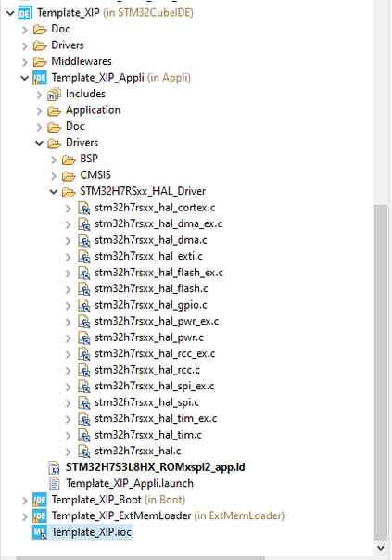Screen dimensions: 392x560
Task: Click the STM32H7RSxx_HAL_Driver folder icon
Action: tap(69, 192)
